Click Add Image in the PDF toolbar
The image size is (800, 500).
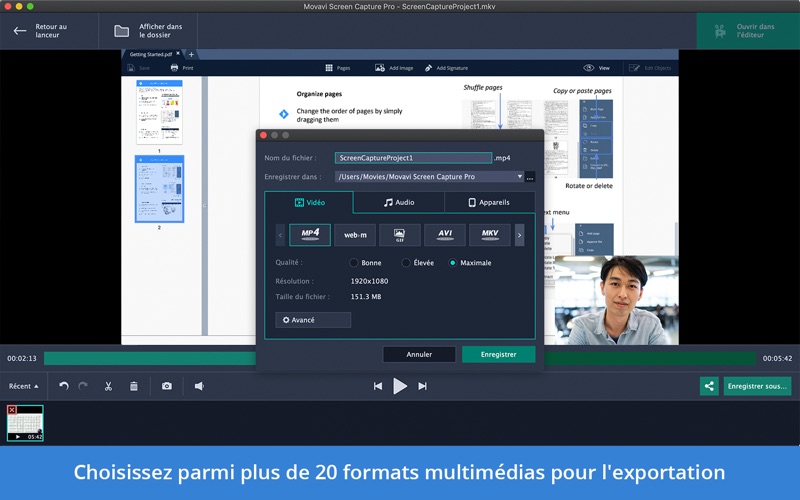coord(394,68)
